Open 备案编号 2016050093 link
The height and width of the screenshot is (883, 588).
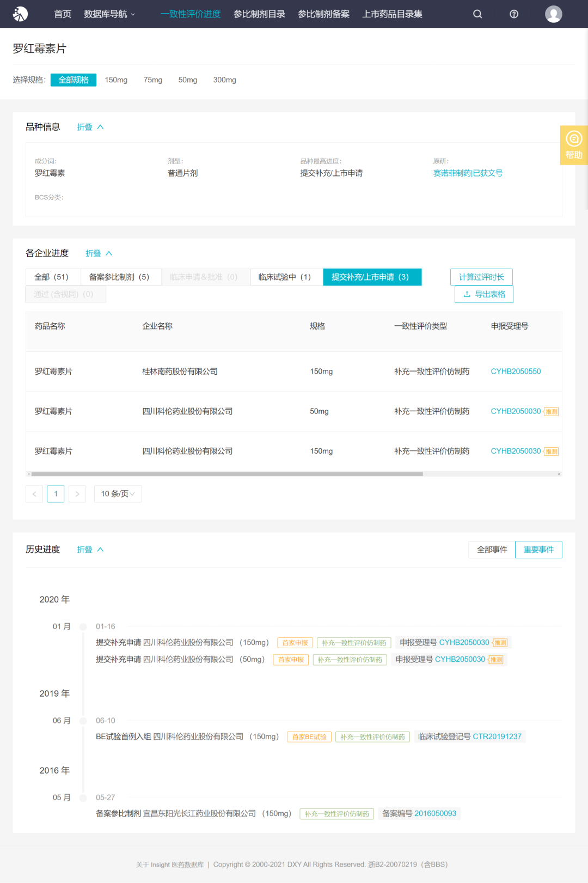(x=436, y=813)
